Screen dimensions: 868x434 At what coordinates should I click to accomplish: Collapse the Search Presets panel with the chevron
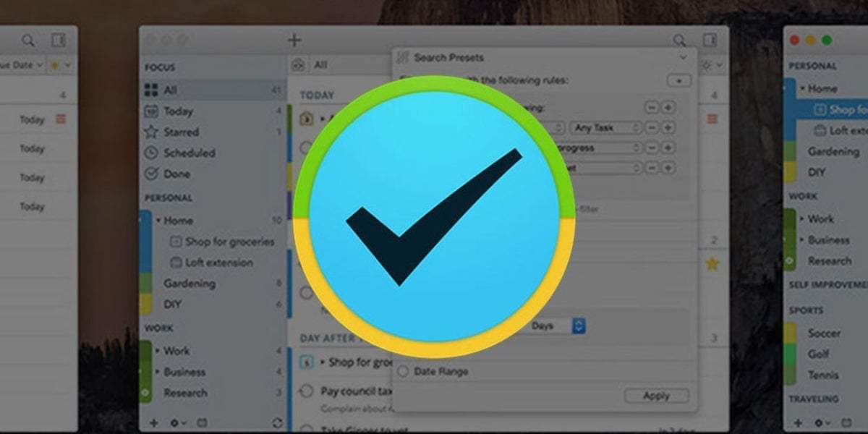tap(683, 57)
